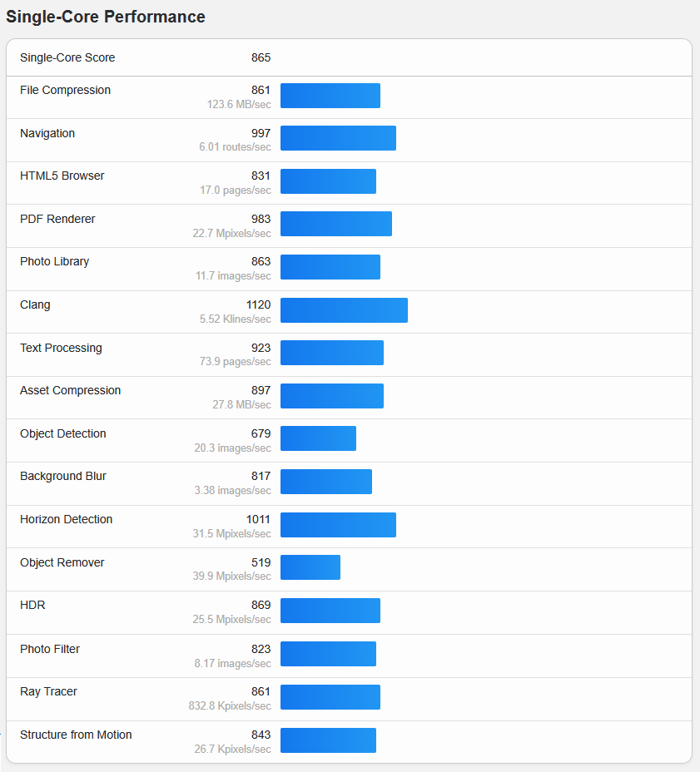
Task: Select the Single-Core Score label
Action: [x=67, y=57]
